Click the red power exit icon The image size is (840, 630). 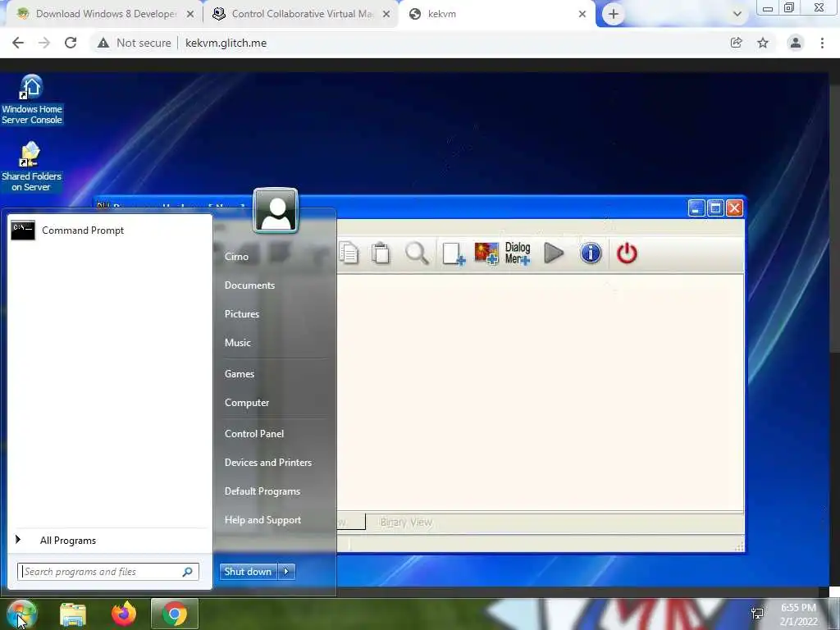[x=627, y=253]
